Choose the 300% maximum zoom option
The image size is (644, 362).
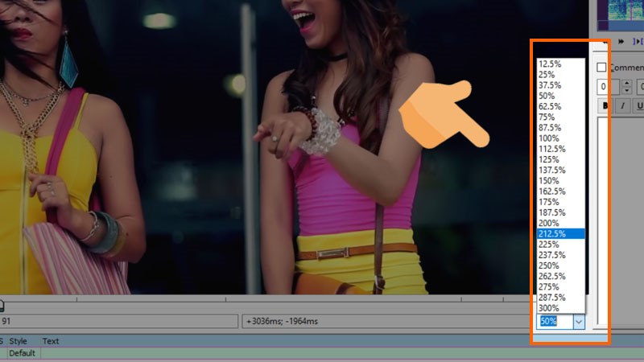pos(560,308)
